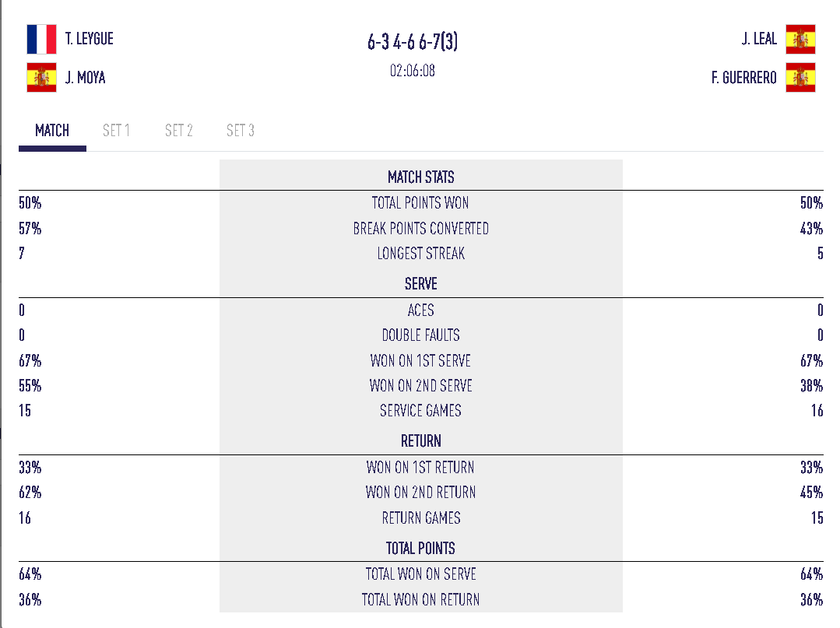Select the MATCH tab
Viewport: 840px width, 628px height.
tap(52, 131)
